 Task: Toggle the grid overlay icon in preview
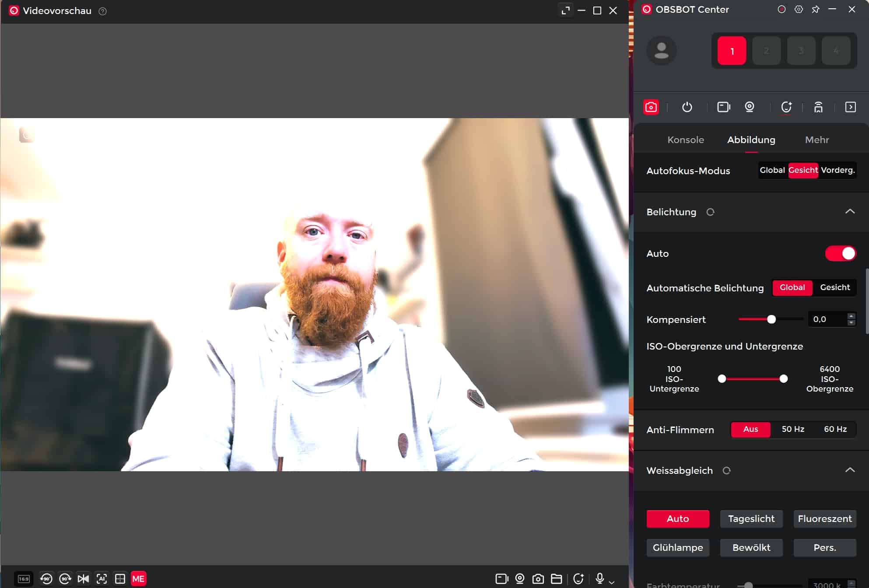click(x=120, y=579)
